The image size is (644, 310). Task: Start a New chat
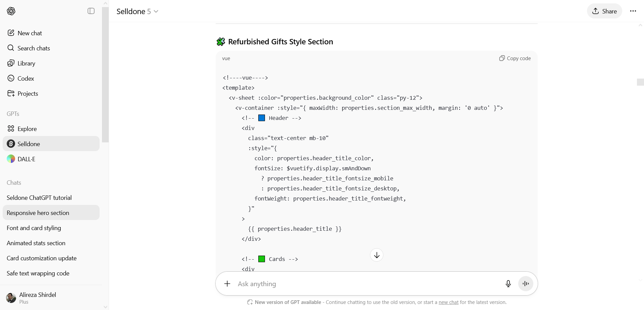click(51, 33)
